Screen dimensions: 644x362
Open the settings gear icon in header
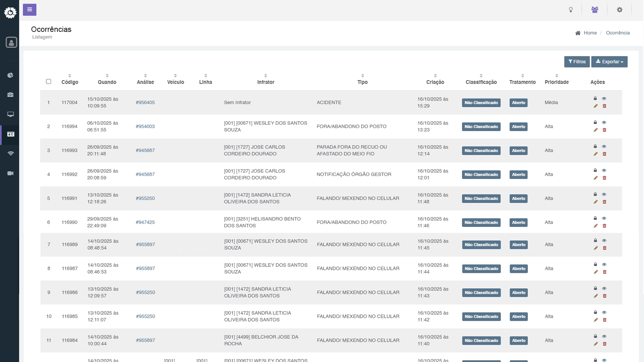pos(620,10)
